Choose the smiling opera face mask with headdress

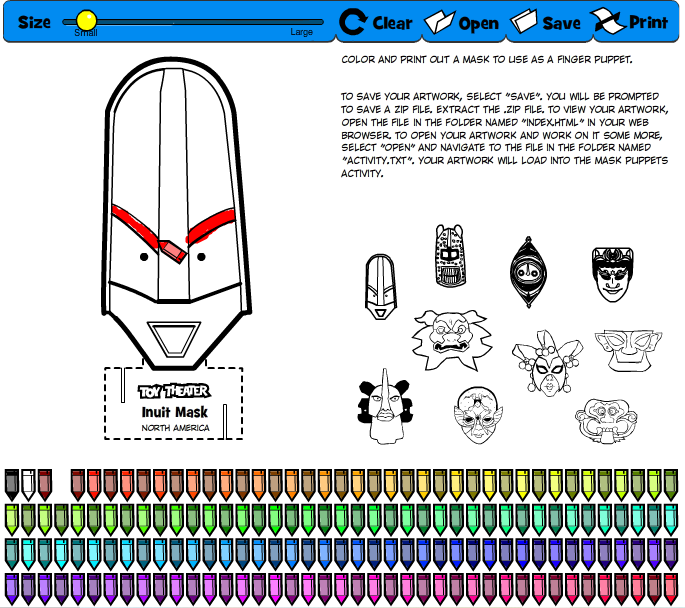[x=612, y=274]
